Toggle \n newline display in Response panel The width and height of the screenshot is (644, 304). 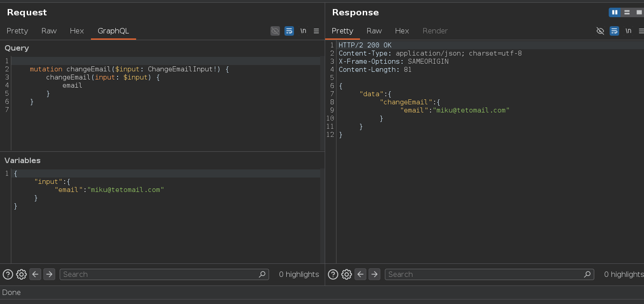pos(628,31)
